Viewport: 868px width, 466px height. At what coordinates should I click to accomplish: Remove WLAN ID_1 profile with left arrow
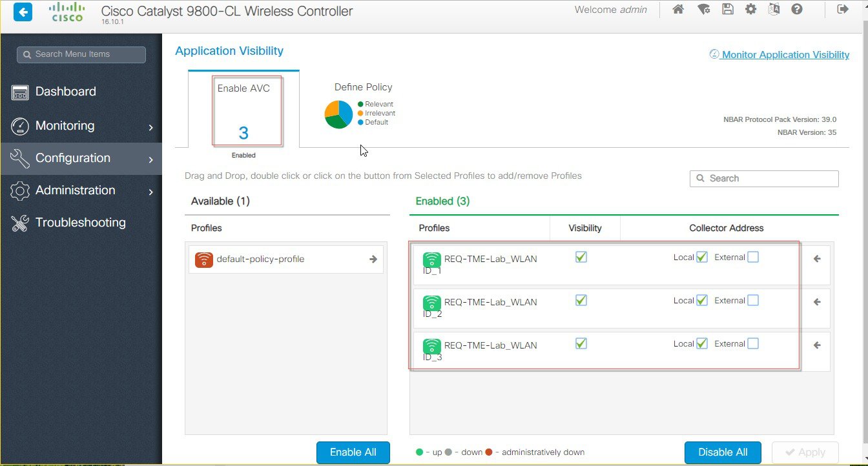pos(817,259)
